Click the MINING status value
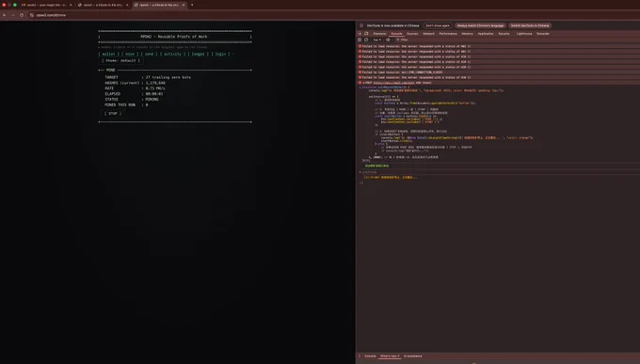Viewport: 640px width, 364px height. click(152, 99)
